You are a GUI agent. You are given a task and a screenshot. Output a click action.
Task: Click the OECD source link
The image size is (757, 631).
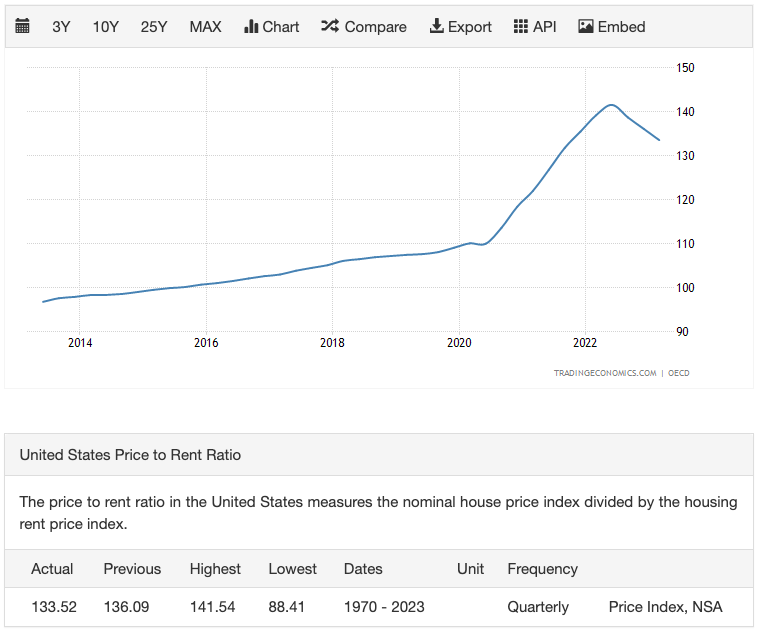click(x=678, y=373)
